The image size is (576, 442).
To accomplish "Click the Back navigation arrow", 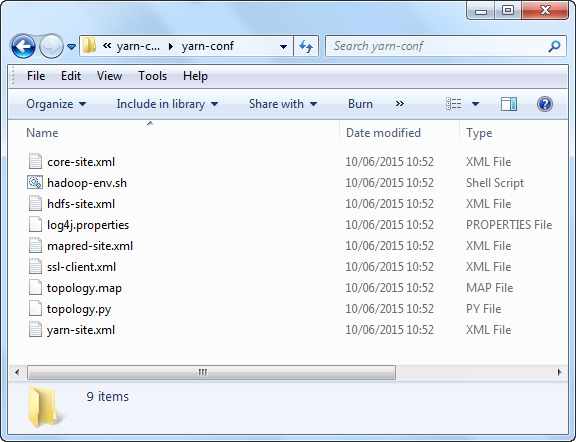I will tap(23, 46).
